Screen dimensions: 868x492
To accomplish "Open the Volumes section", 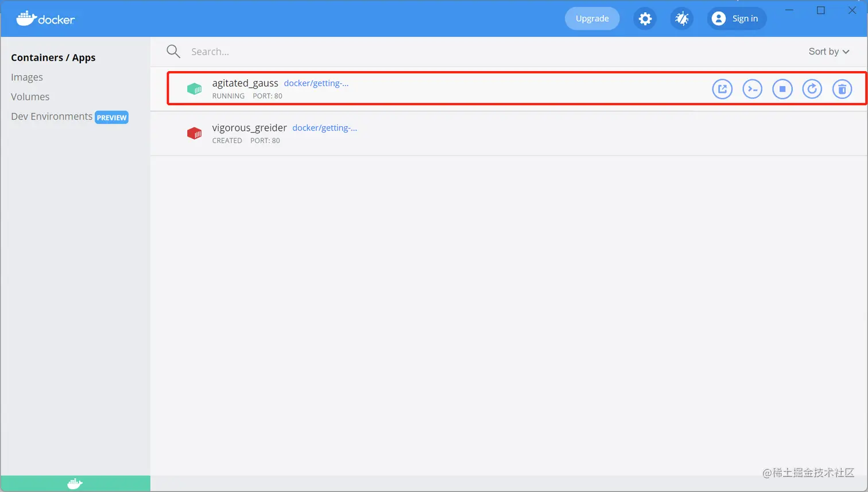I will pyautogui.click(x=30, y=96).
